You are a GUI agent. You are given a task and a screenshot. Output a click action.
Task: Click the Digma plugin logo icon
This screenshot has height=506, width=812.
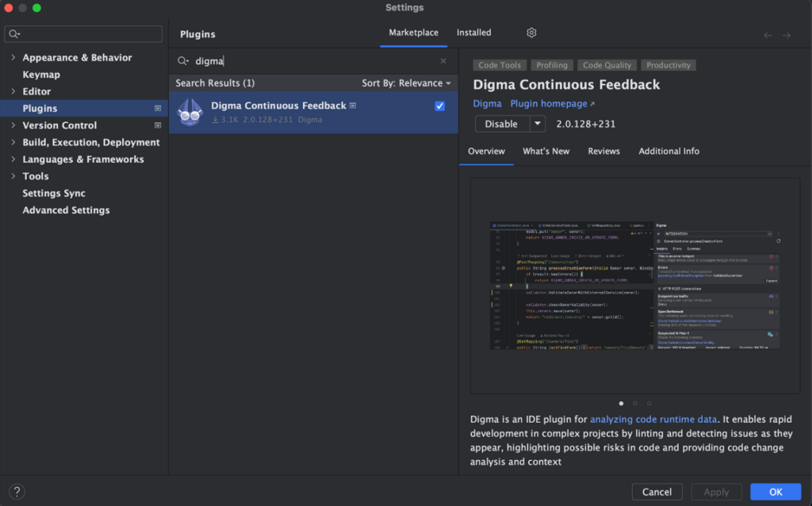190,113
